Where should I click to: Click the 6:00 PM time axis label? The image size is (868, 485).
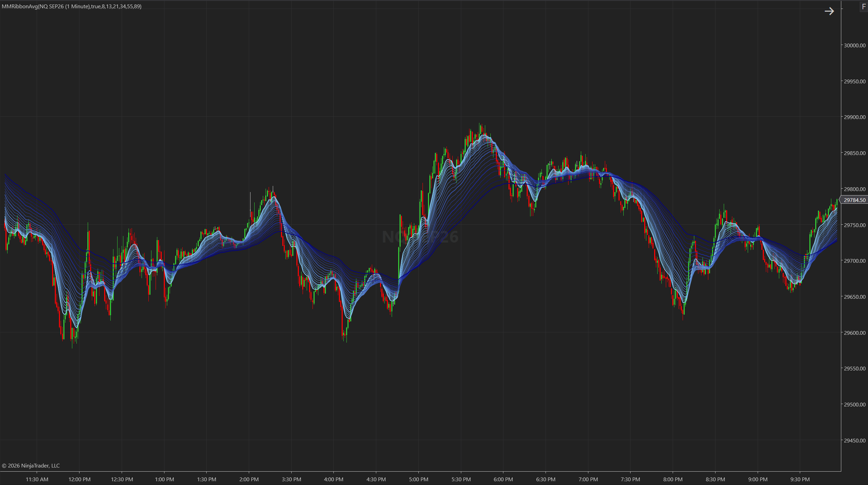pyautogui.click(x=503, y=479)
